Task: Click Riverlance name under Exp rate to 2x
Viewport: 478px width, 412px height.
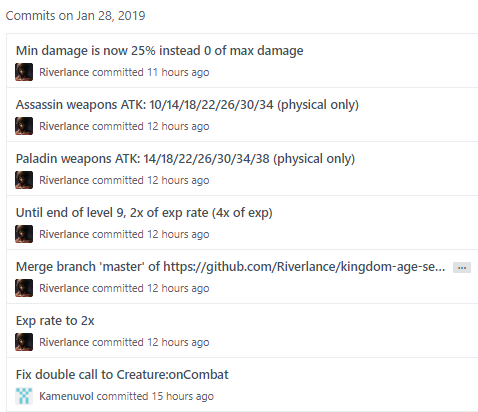Action: [64, 342]
